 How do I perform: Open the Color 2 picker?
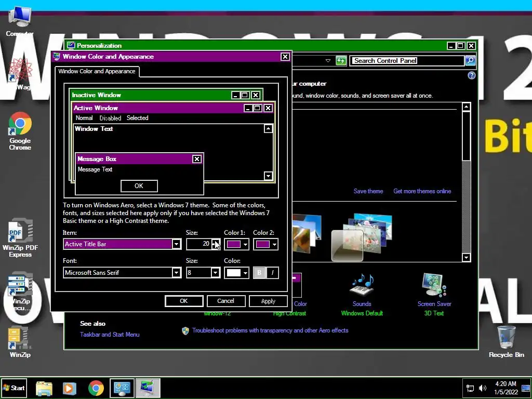click(x=265, y=244)
